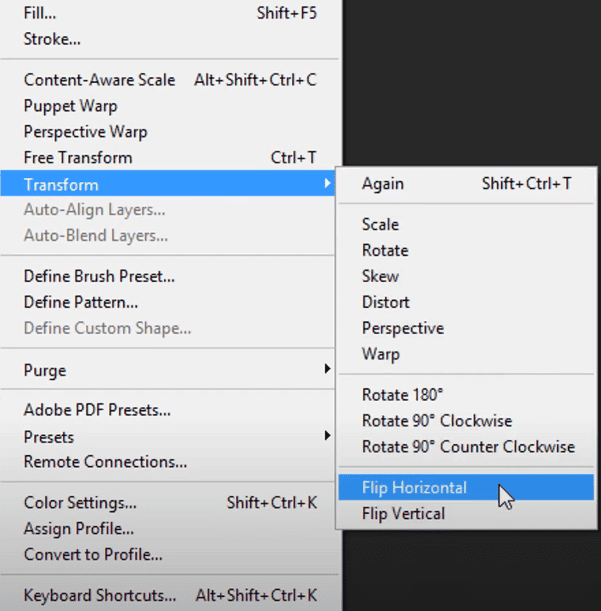Open Keyboard Shortcuts settings
The height and width of the screenshot is (611, 601).
pos(99,595)
